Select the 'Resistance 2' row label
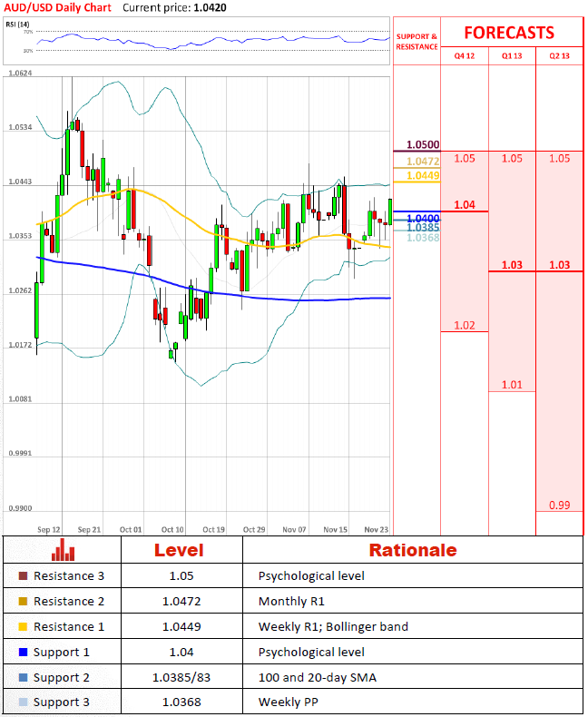 click(69, 602)
